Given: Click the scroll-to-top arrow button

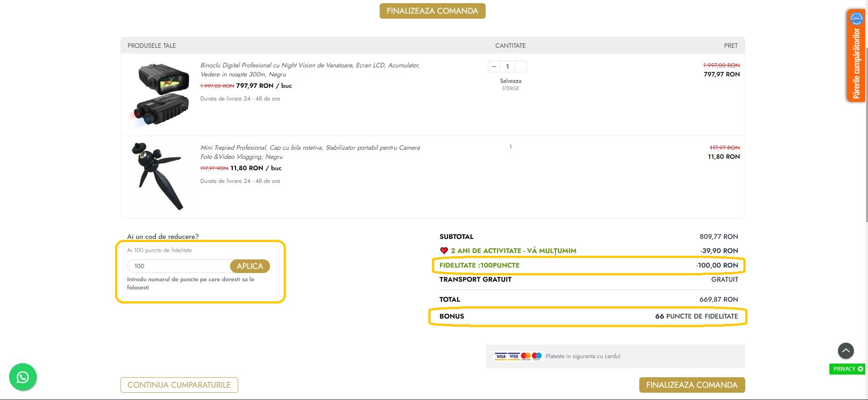Looking at the screenshot, I should click(846, 350).
